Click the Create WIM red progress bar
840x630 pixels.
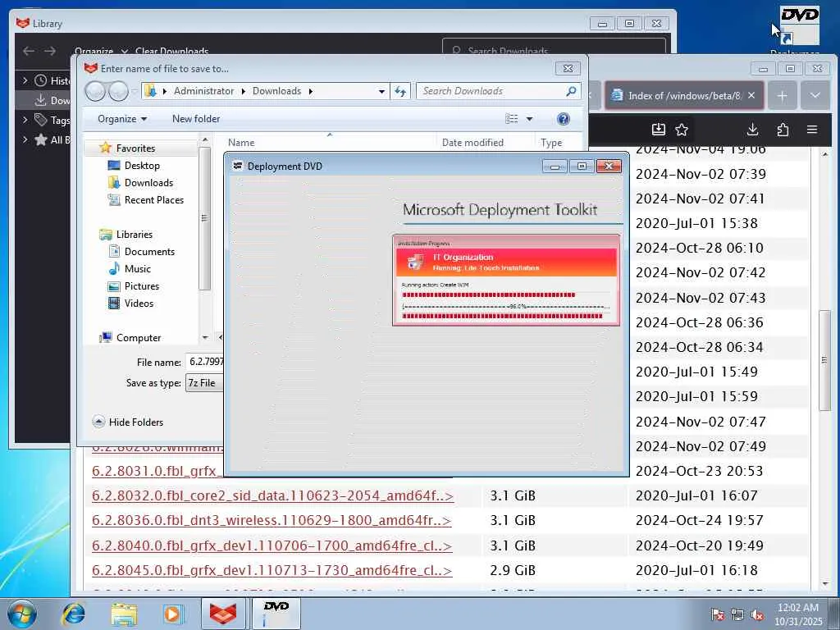[488, 294]
